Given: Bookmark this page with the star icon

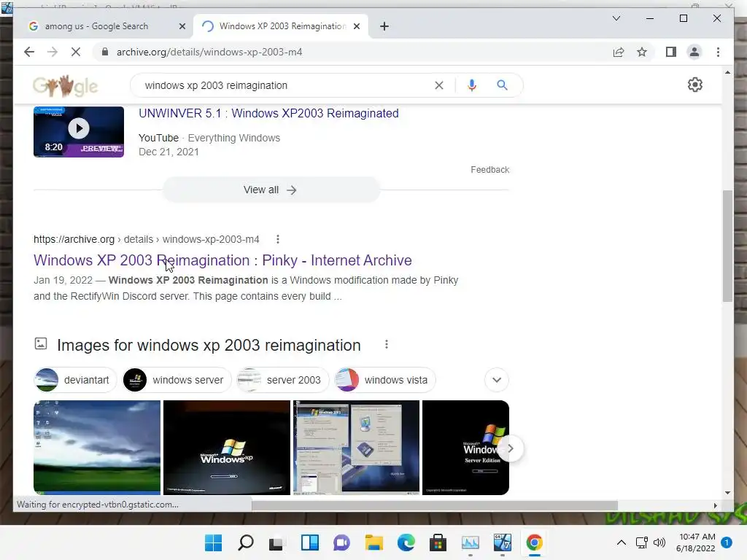Looking at the screenshot, I should point(642,52).
